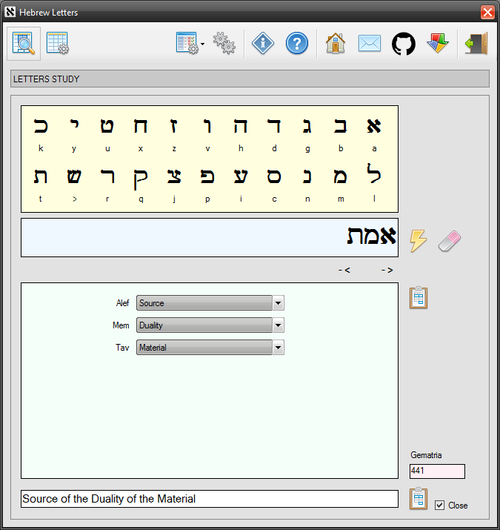Viewport: 500px width, 530px height.
Task: Expand the Tav meaning dropdown
Action: 278,347
